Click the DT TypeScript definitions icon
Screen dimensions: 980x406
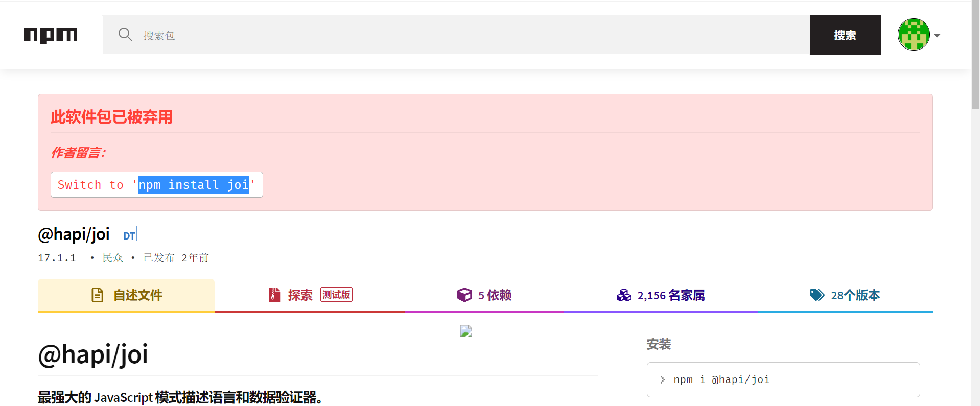[129, 234]
